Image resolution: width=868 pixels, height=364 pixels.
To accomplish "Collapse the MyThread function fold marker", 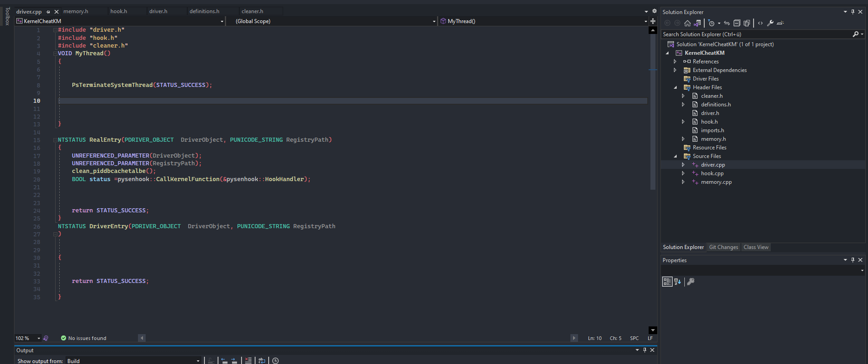I will tap(55, 53).
